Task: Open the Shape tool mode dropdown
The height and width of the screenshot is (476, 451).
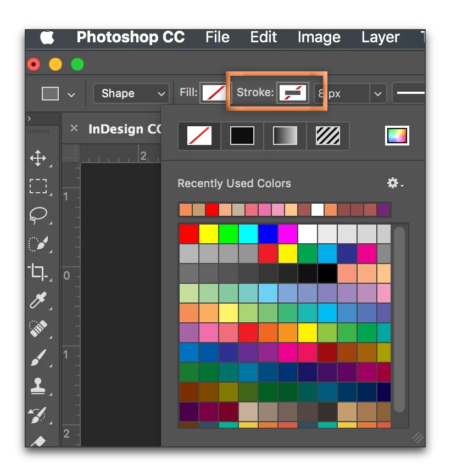Action: coord(131,93)
